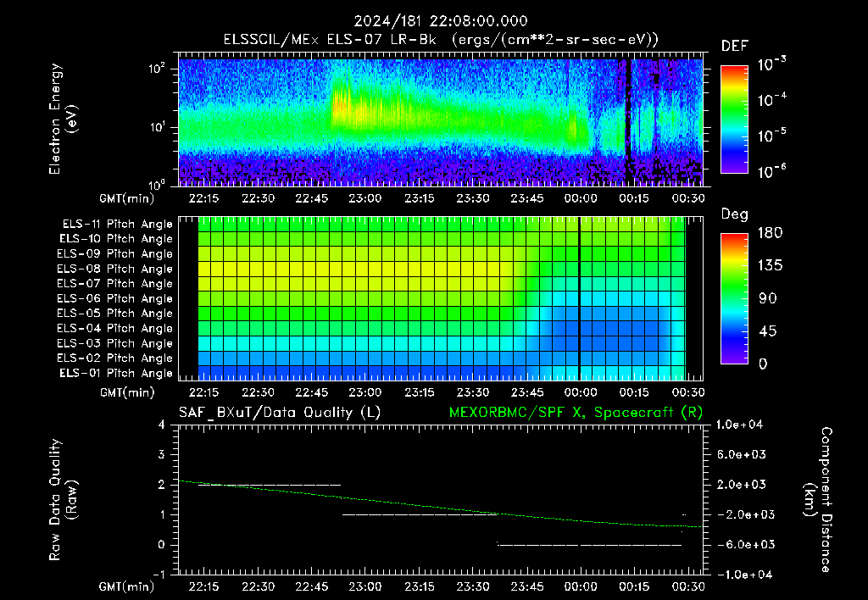Click the black data gap in the spectrogram
This screenshot has height=600, width=868.
point(628,122)
